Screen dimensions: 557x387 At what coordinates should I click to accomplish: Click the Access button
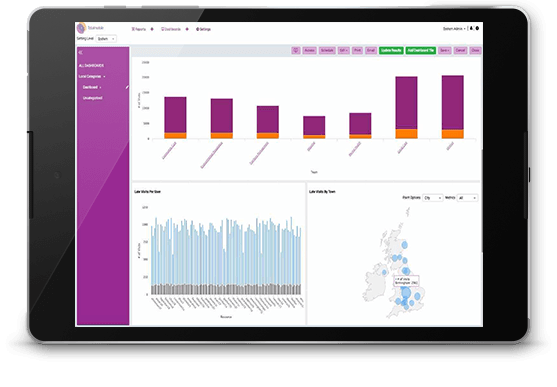[x=309, y=50]
